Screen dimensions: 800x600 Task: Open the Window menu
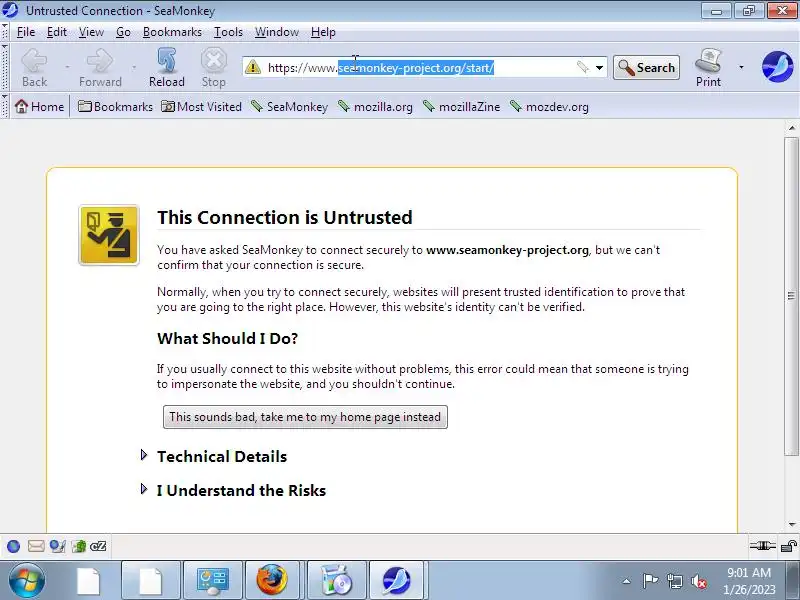[x=277, y=32]
